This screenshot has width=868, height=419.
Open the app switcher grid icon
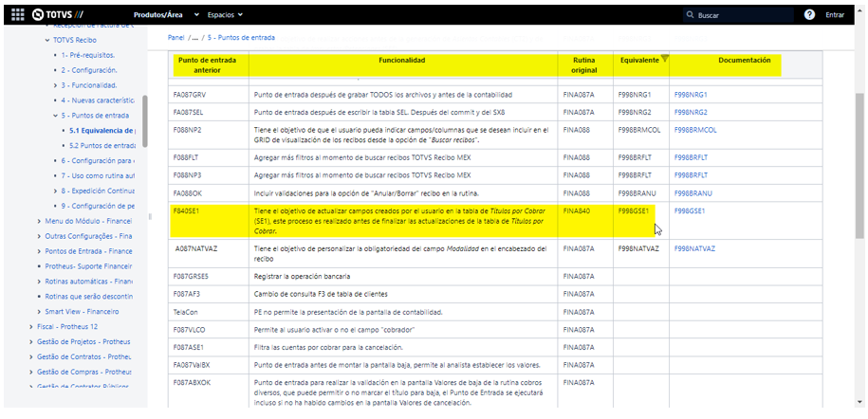(18, 14)
